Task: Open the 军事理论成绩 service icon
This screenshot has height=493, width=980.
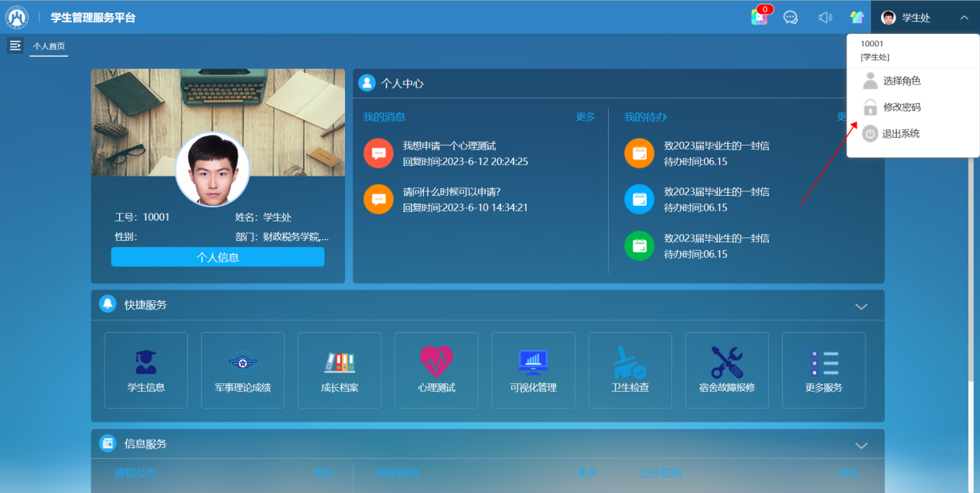Action: coord(243,362)
